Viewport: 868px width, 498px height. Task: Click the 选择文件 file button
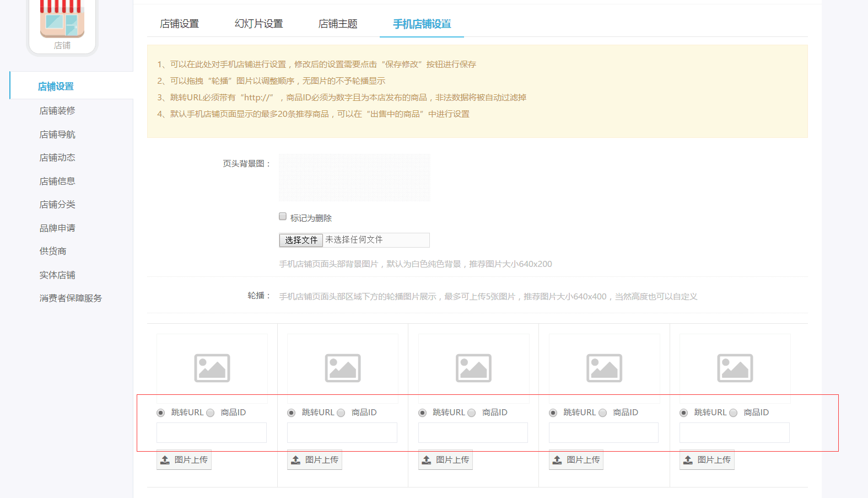click(301, 240)
